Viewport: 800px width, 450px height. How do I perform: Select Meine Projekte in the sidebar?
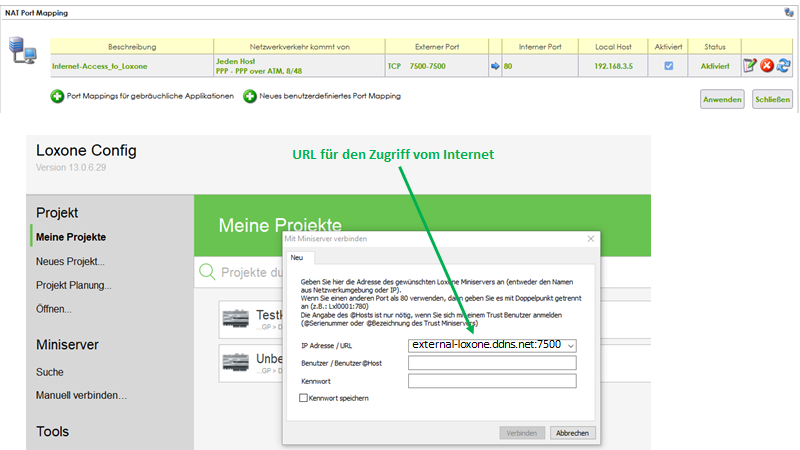click(71, 237)
